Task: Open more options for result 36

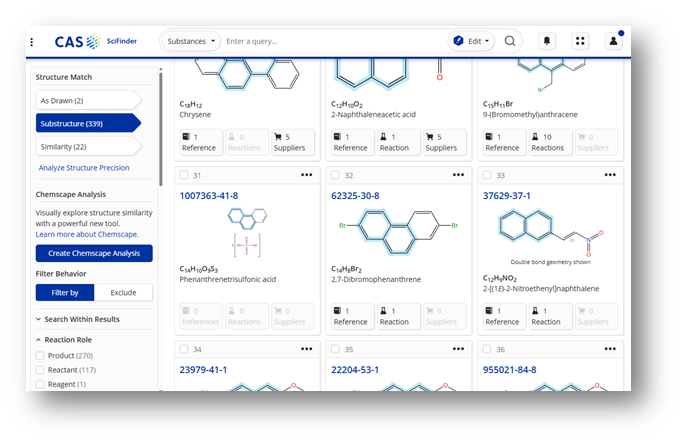Action: [610, 349]
